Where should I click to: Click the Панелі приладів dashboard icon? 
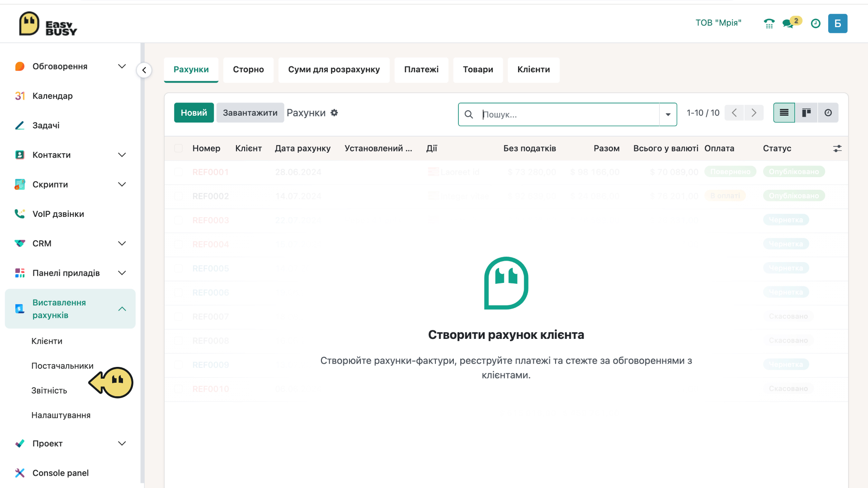[20, 273]
